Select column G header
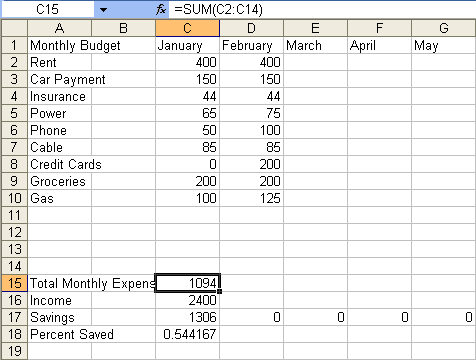Image resolution: width=476 pixels, height=360 pixels. pyautogui.click(x=444, y=28)
